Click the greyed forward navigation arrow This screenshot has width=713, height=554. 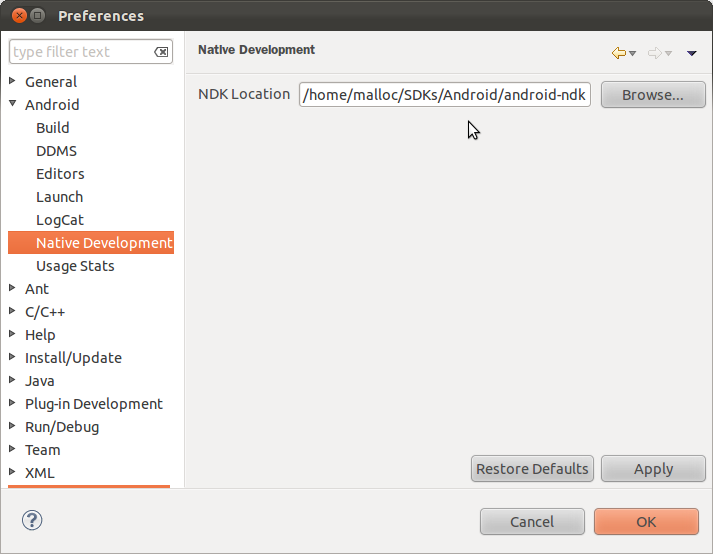(x=654, y=53)
